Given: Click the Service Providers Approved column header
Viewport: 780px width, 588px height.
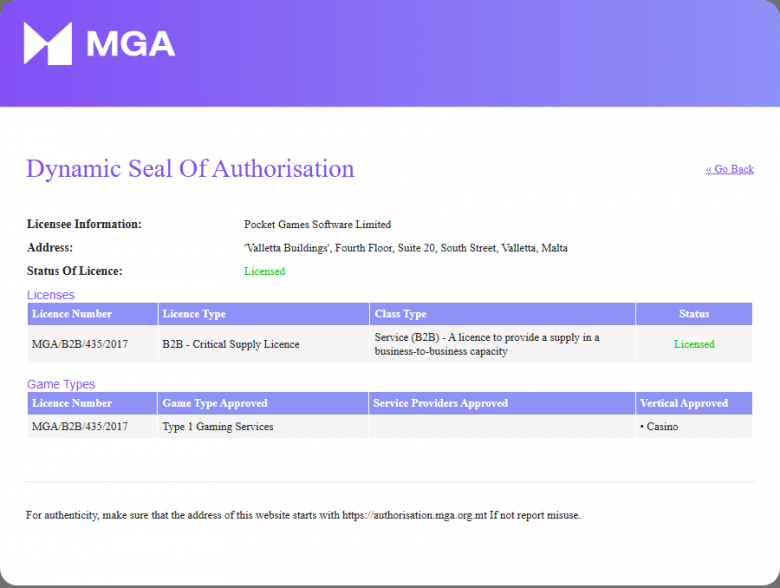Looking at the screenshot, I should tap(501, 403).
